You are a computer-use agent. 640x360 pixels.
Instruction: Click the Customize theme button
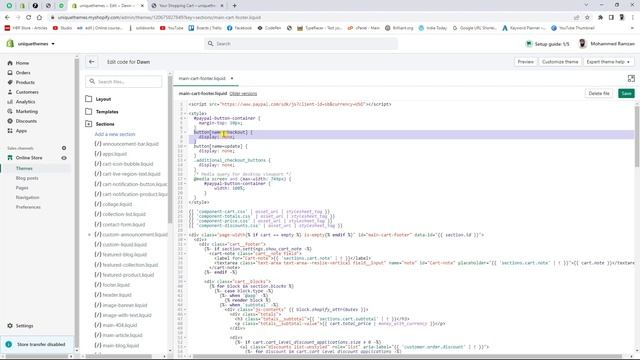(x=560, y=62)
